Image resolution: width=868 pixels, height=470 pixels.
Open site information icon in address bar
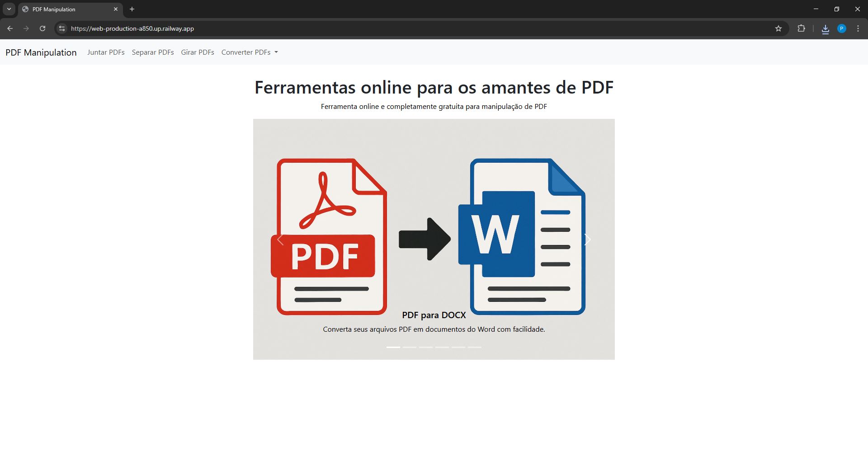tap(62, 28)
